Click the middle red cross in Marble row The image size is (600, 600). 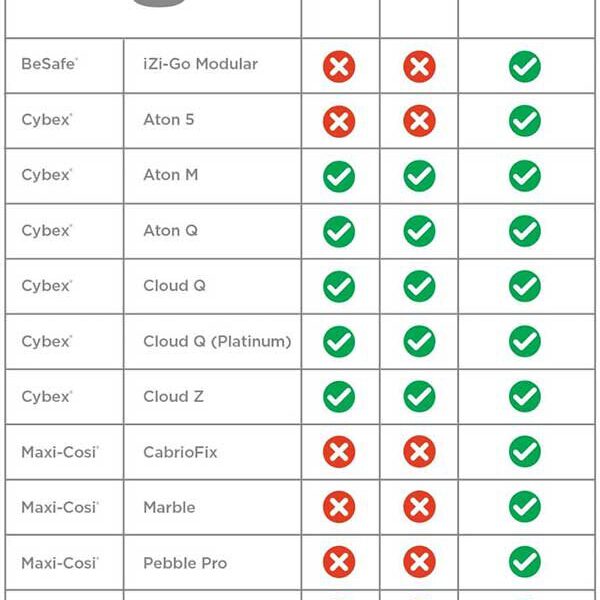[419, 507]
